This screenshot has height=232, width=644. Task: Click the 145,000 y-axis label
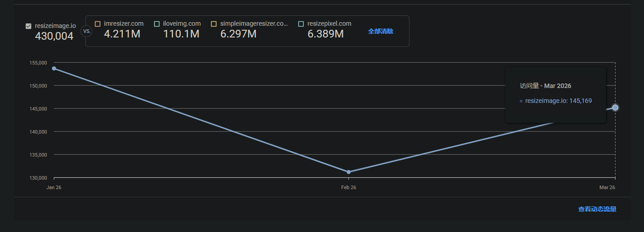pyautogui.click(x=38, y=109)
